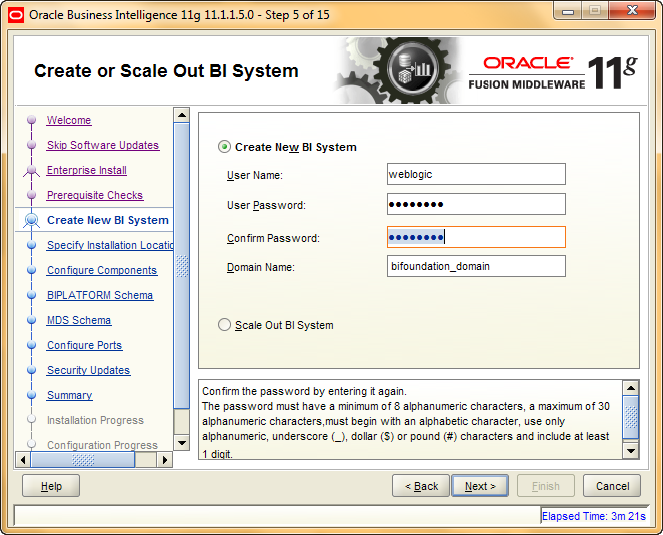Click the User Name field containing weblogic
The image size is (663, 535).
pyautogui.click(x=476, y=174)
